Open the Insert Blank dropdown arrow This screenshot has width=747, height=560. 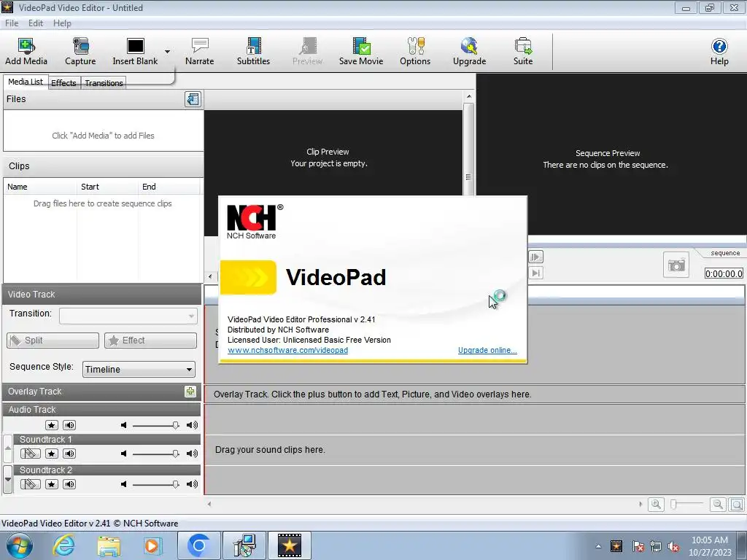click(167, 52)
